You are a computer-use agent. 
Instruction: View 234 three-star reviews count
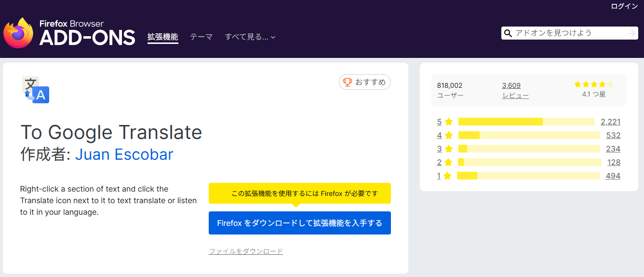click(613, 149)
